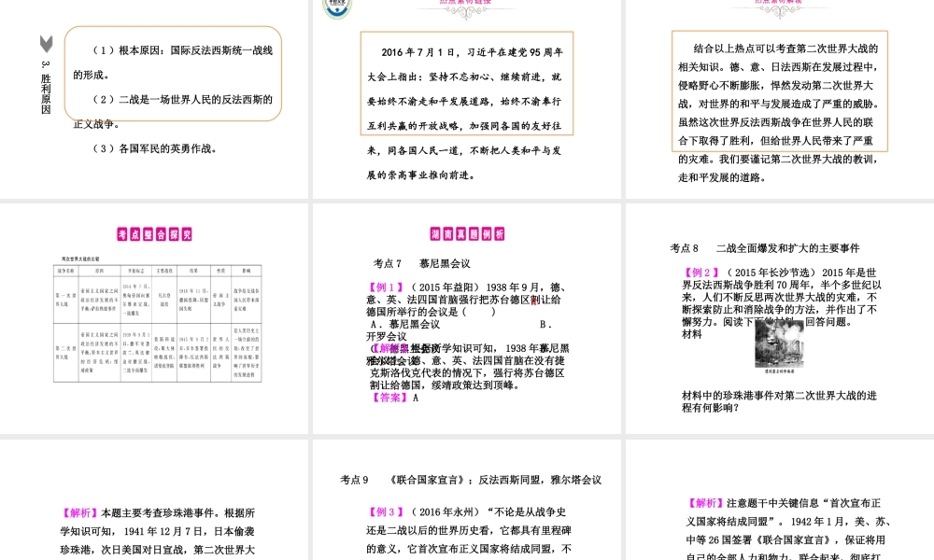Click the Pearl Harbor black-and-white photo
The image size is (934, 560).
779,343
